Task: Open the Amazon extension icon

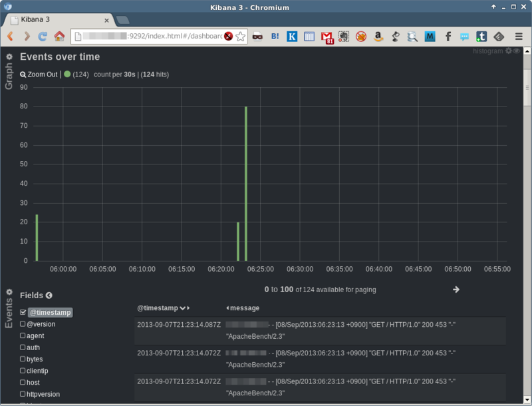Action: click(378, 37)
